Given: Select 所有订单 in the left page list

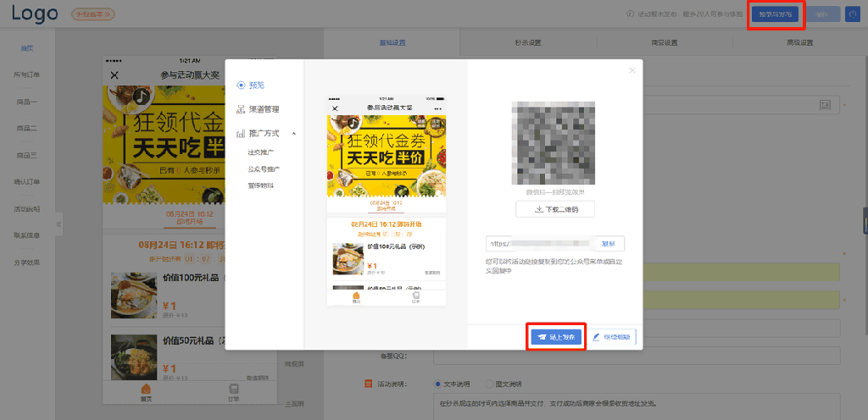Looking at the screenshot, I should pyautogui.click(x=27, y=75).
